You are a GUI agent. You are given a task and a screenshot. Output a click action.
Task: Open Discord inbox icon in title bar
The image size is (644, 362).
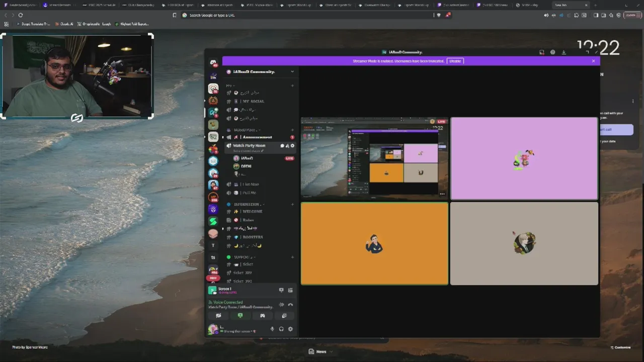coord(542,52)
